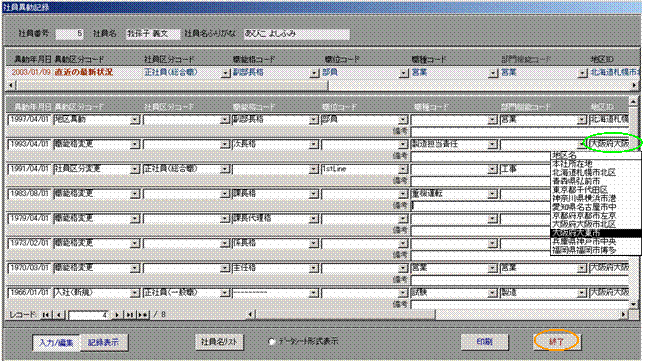This screenshot has width=645, height=362.
Task: Click the 社員名ふりがな furigana field
Action: pyautogui.click(x=297, y=34)
